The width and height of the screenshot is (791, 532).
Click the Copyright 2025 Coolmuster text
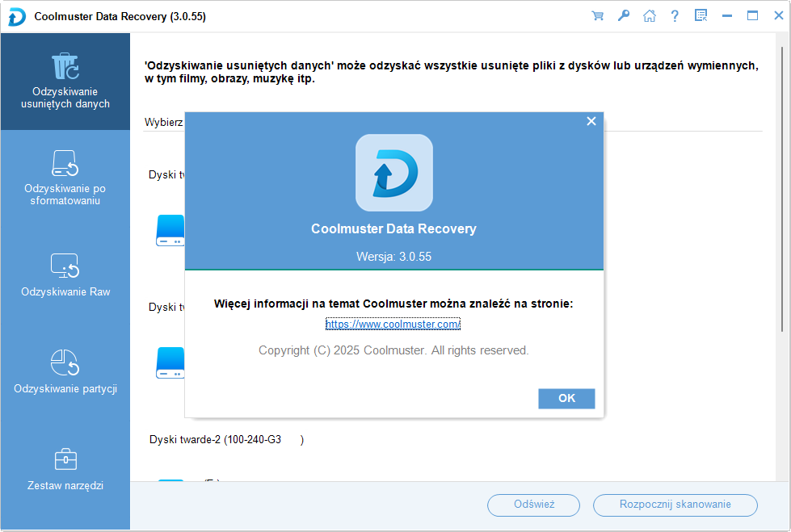(x=393, y=350)
